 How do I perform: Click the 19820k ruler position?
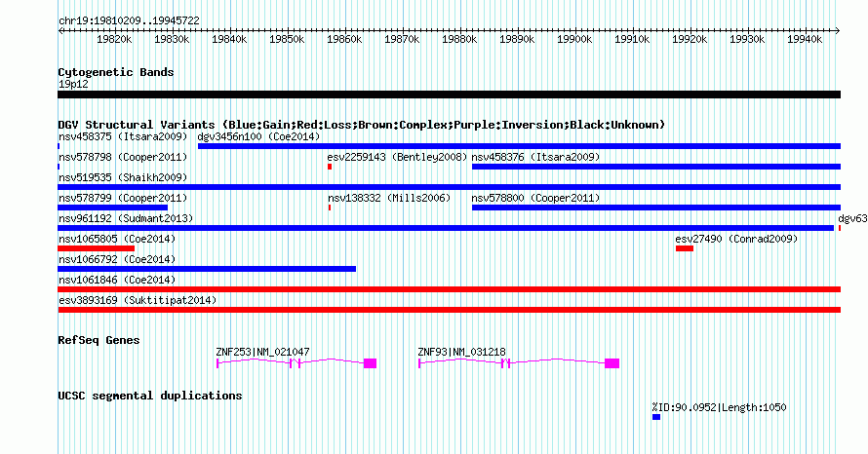(114, 39)
